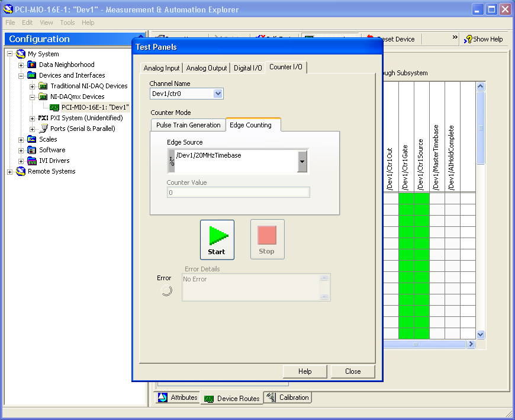
Task: Open the Tools menu
Action: point(67,23)
